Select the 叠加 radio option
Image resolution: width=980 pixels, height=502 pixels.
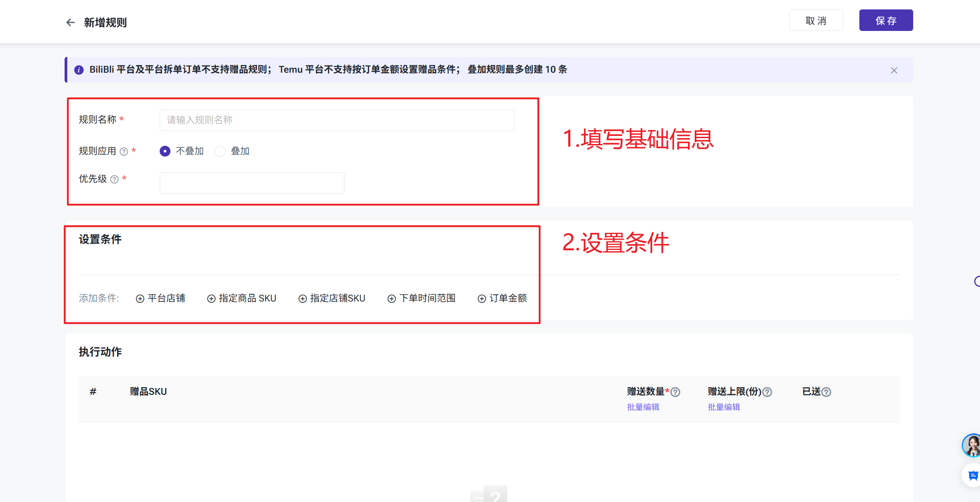220,151
